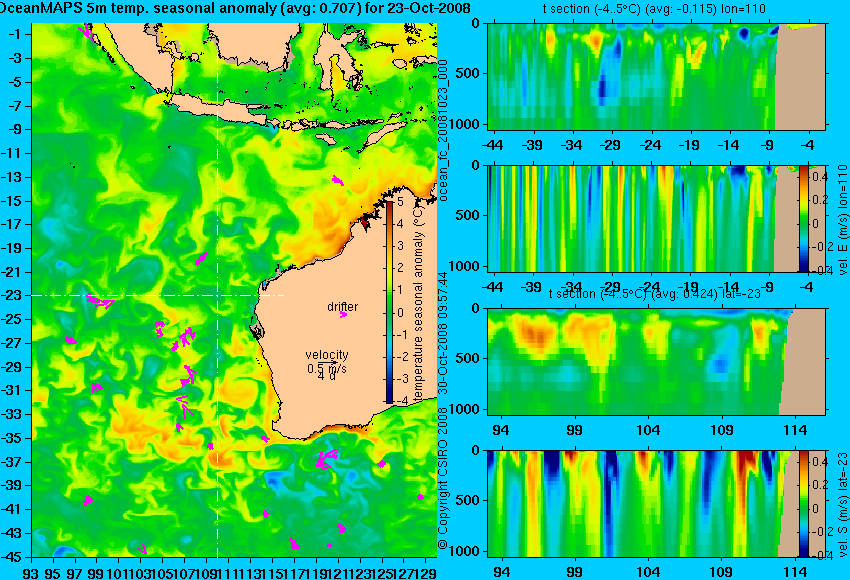Image resolution: width=850 pixels, height=580 pixels.
Task: Click the "vel. S (m/s) lat=-23" axis label
Action: click(x=843, y=504)
